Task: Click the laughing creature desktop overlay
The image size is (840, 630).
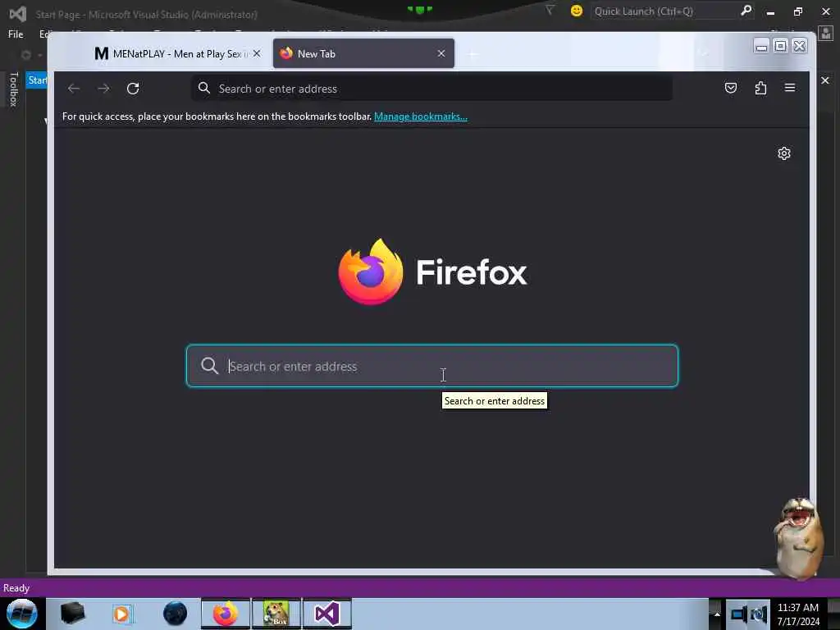Action: coord(798,538)
